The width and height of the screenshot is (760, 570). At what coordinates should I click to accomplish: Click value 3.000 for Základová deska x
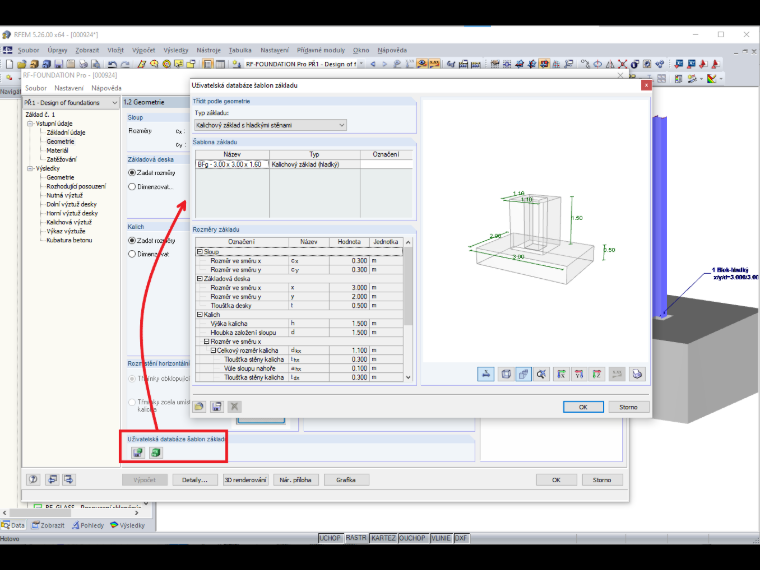(x=349, y=287)
